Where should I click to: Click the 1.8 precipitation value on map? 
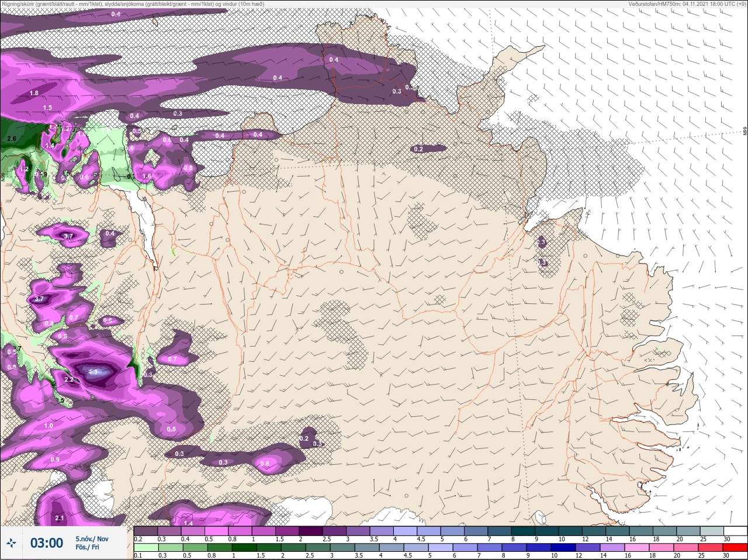pos(34,93)
